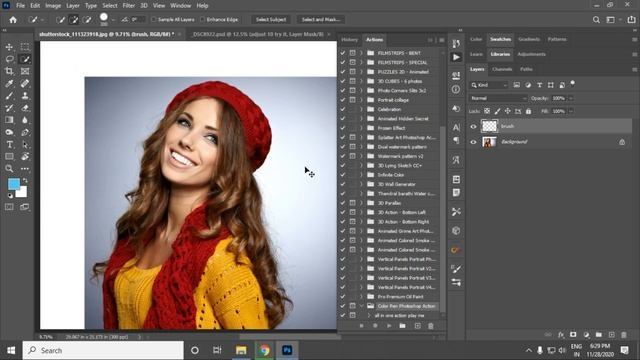Expand the 3D Wall Generator set
The width and height of the screenshot is (640, 360).
click(x=361, y=184)
